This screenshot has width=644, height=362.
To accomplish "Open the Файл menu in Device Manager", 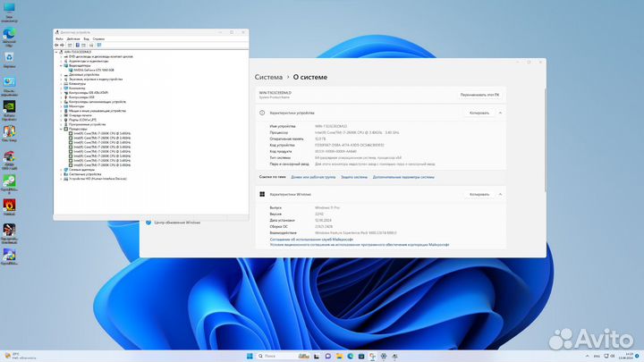I will [x=60, y=39].
